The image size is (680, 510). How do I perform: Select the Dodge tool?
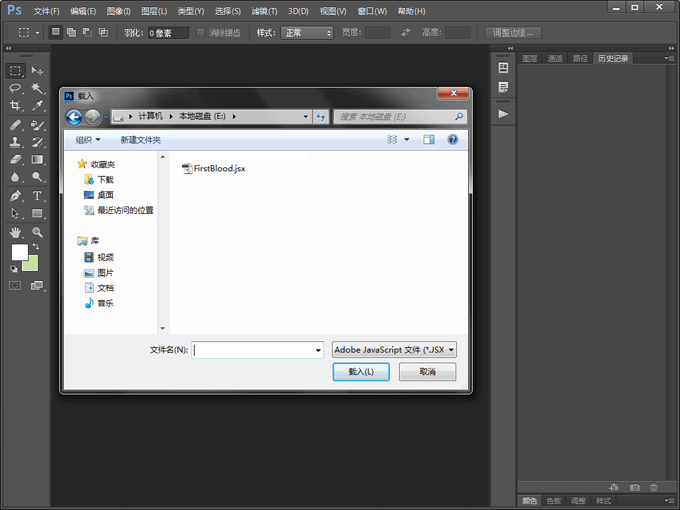coord(37,177)
